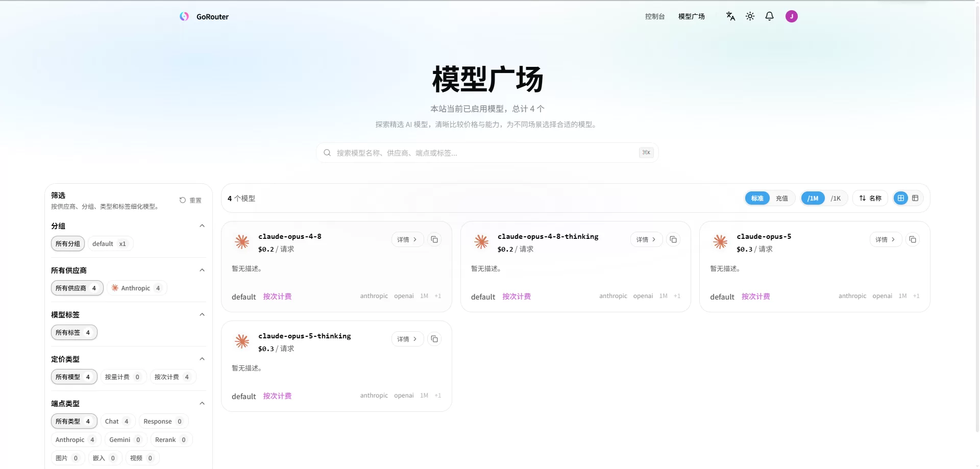
Task: Open details for claude-opus-5-thinking
Action: click(x=407, y=339)
